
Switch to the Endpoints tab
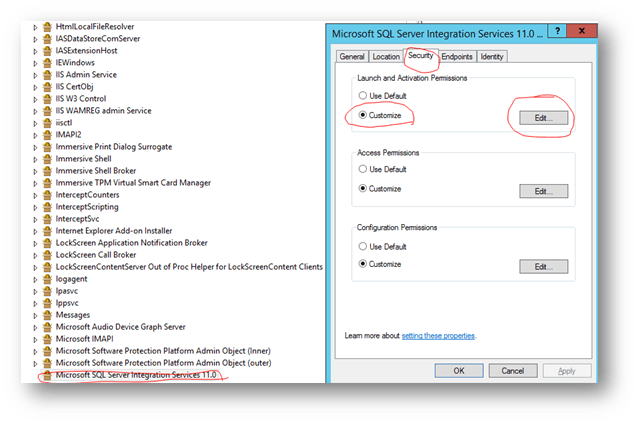point(456,57)
